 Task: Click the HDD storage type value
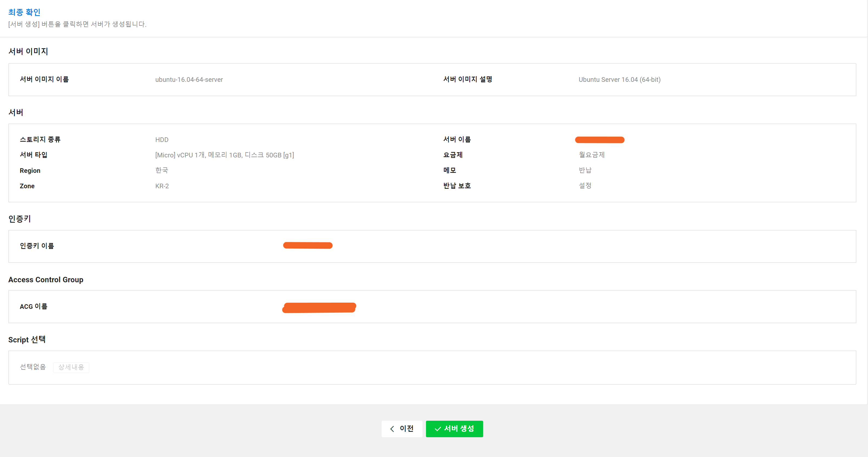(x=162, y=140)
